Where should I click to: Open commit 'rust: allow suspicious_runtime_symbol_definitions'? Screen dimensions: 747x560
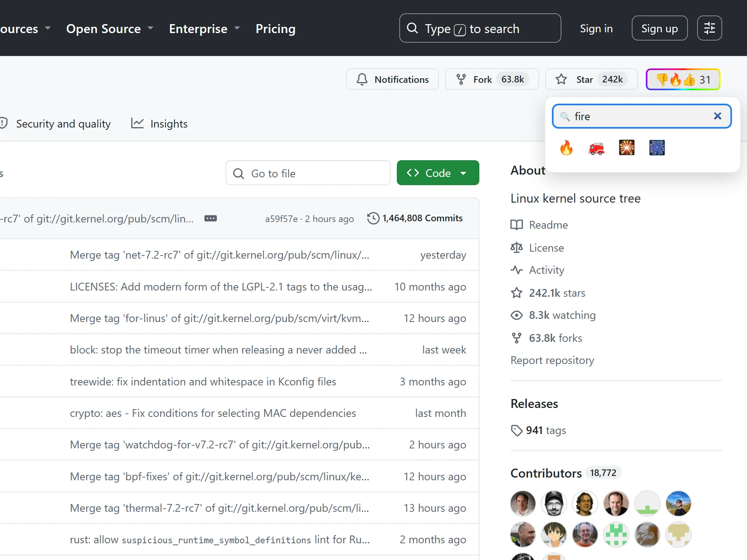(220, 539)
